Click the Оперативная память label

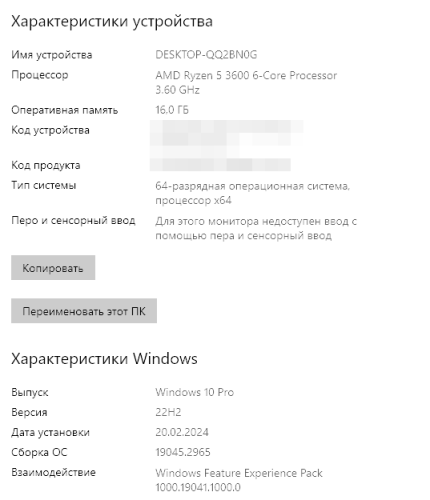[65, 110]
